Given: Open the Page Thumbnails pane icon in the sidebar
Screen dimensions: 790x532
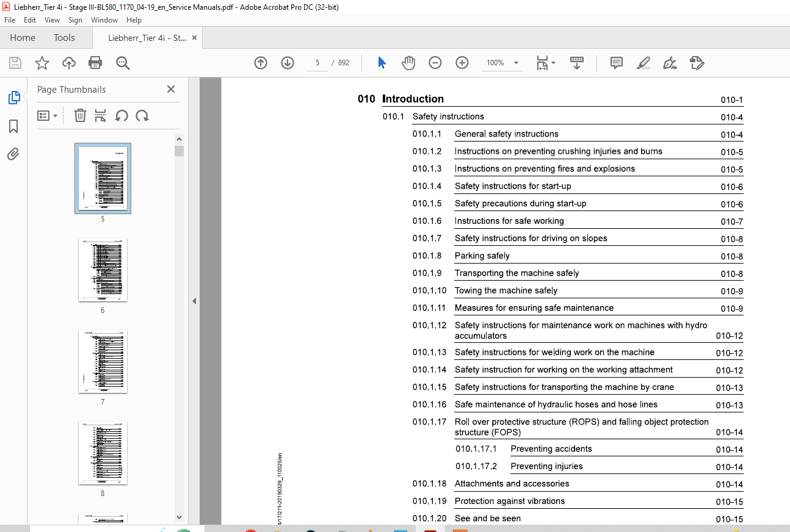Looking at the screenshot, I should click(x=13, y=98).
